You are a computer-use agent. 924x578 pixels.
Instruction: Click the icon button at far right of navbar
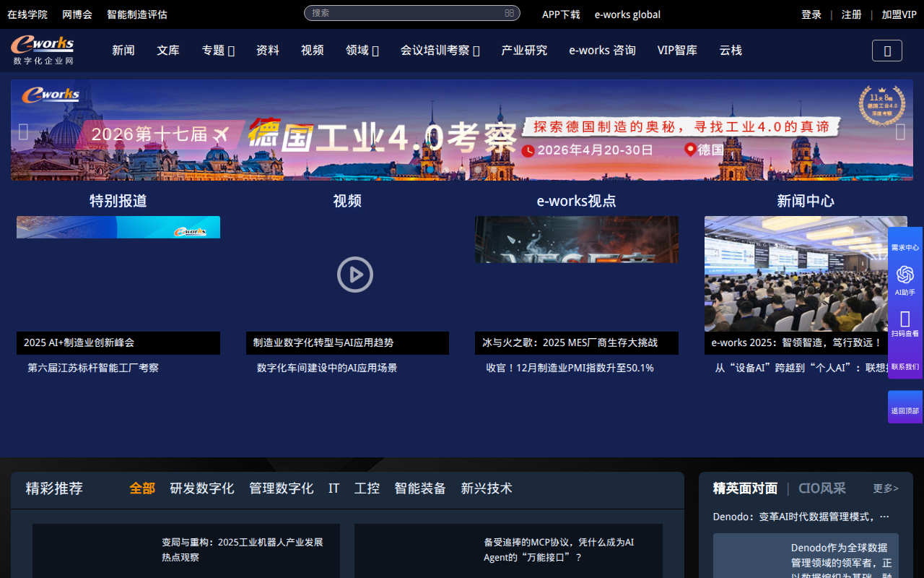pyautogui.click(x=886, y=50)
